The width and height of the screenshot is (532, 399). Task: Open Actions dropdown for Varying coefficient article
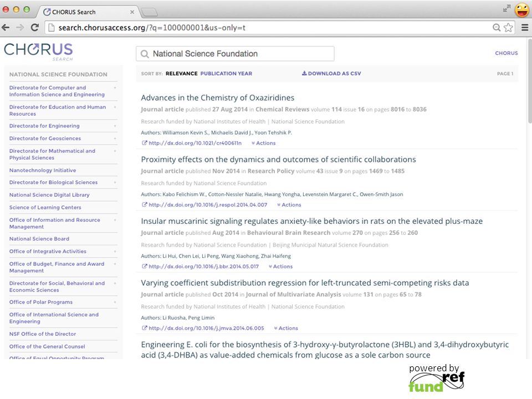point(286,329)
